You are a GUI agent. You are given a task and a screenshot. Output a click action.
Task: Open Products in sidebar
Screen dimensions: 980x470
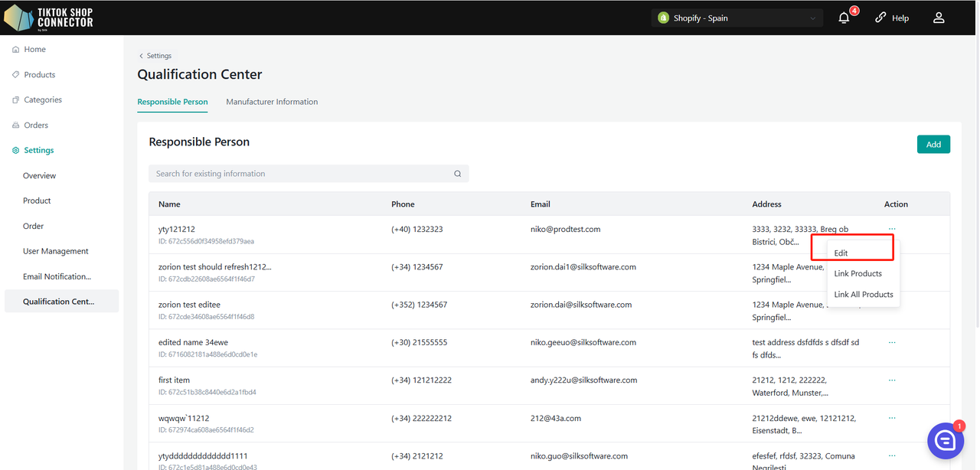tap(39, 74)
